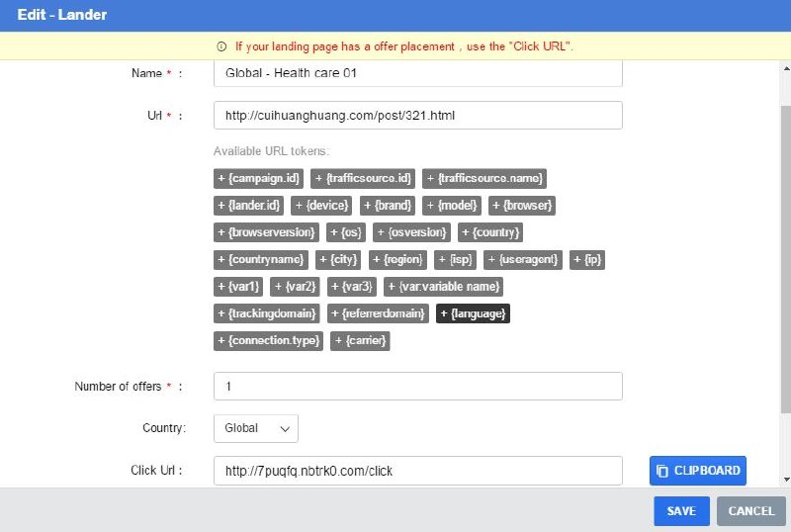Click the Number of offers field

click(x=417, y=387)
